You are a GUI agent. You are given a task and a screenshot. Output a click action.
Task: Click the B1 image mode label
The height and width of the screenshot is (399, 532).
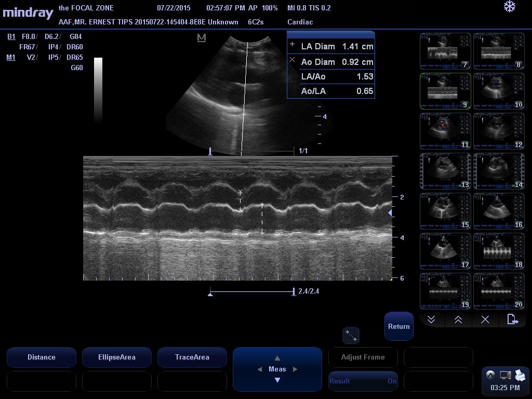coord(11,36)
